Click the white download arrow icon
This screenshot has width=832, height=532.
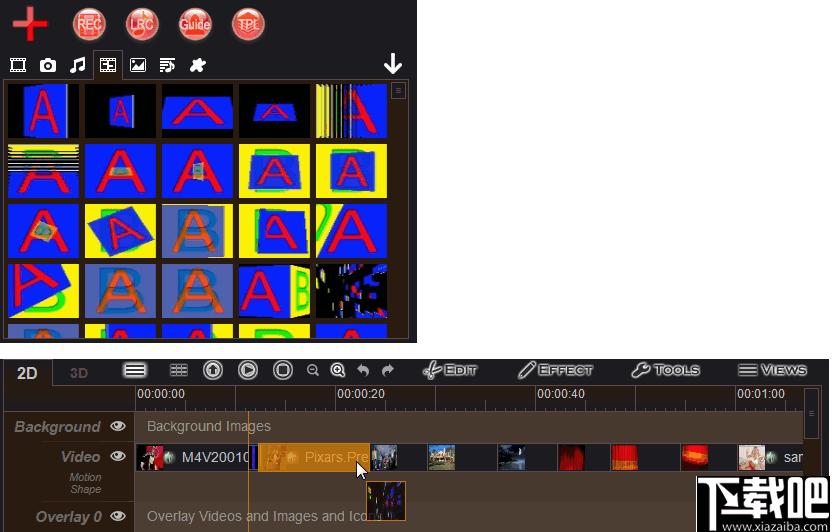coord(393,64)
